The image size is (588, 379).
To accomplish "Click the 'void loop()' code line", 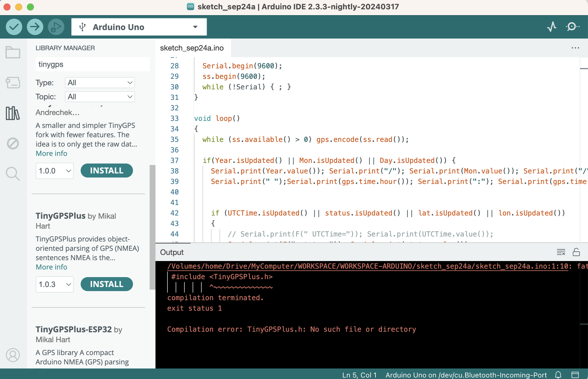I will click(217, 118).
